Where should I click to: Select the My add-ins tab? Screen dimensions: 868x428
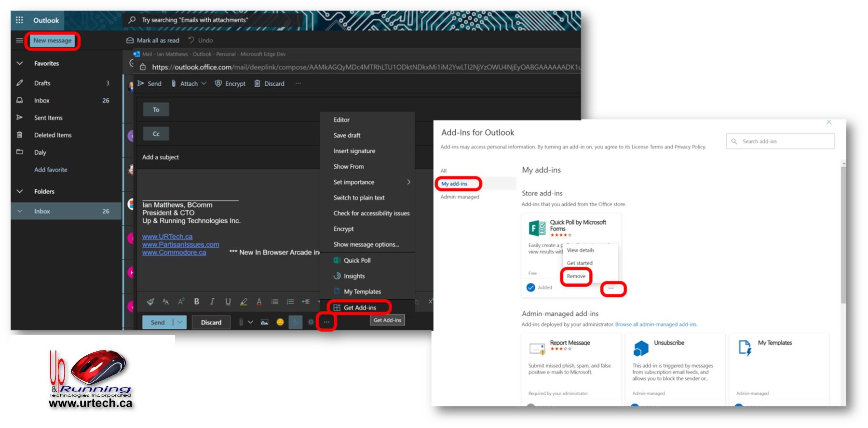(454, 184)
